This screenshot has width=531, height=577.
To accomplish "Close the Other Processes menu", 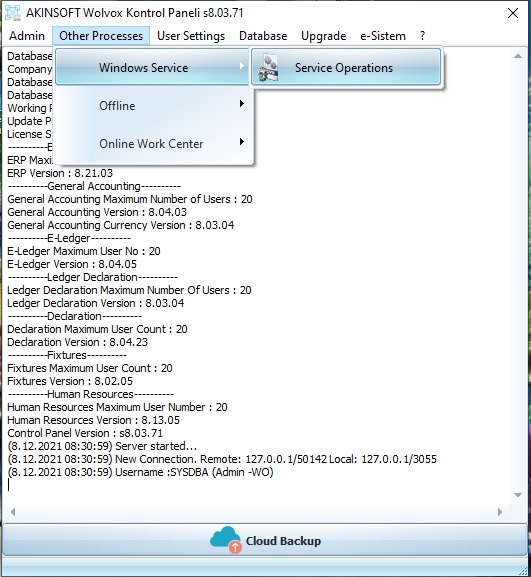I will coord(101,36).
